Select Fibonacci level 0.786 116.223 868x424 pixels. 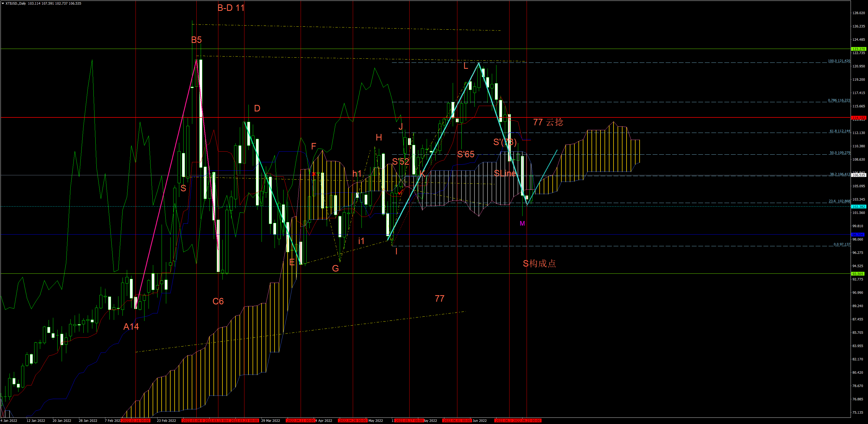839,100
